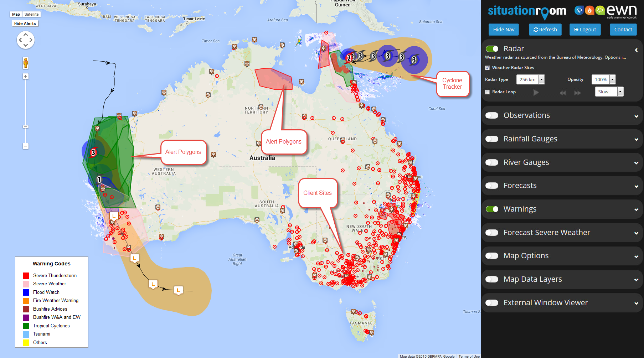Viewport: 644px width, 358px height.
Task: Click red Alert Polygon in northern NT
Action: pos(274,78)
